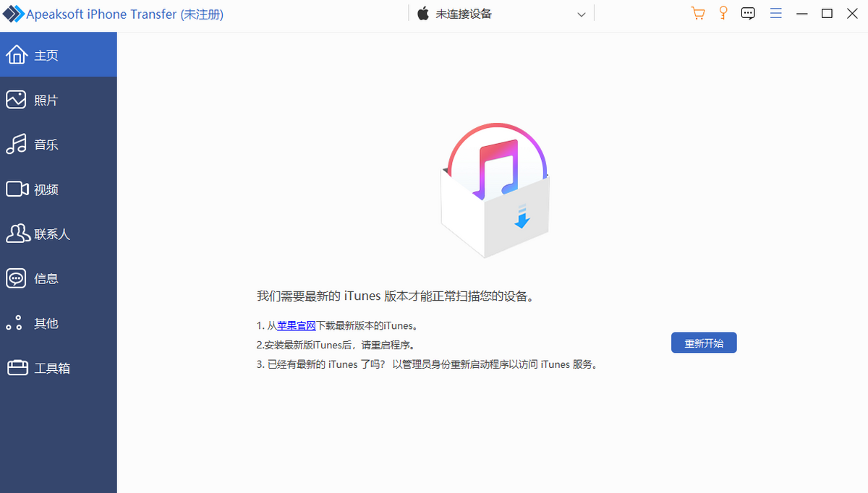868x493 pixels.
Task: Click the music note icon beside 音乐
Action: (x=16, y=144)
